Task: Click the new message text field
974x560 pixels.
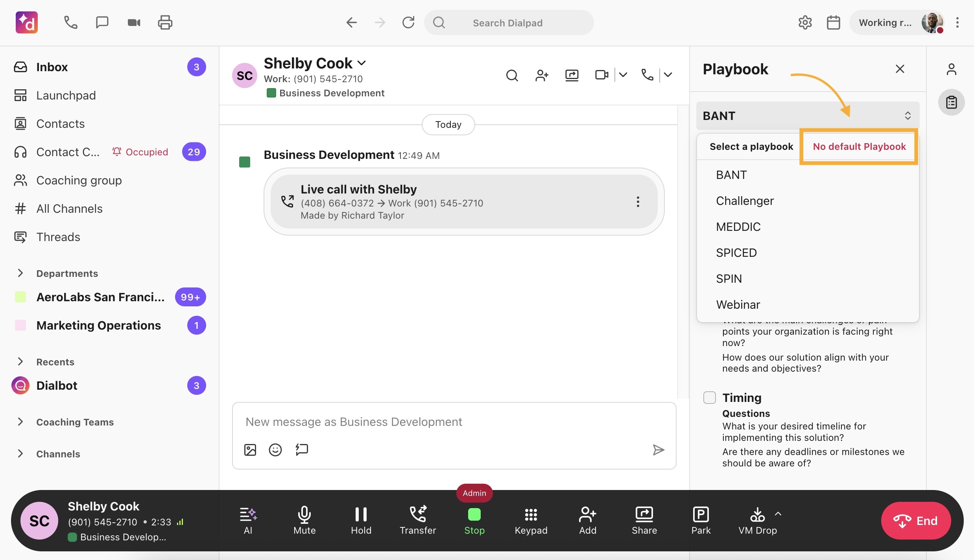Action: point(454,422)
